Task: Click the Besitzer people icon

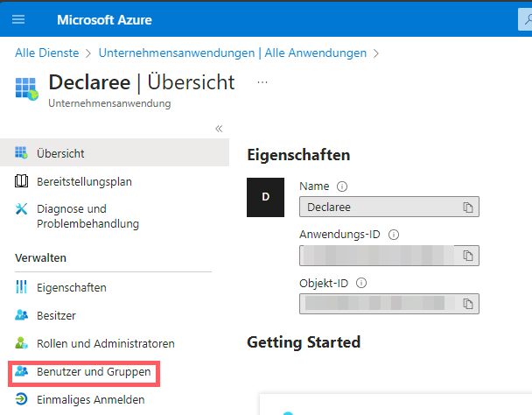Action: click(x=21, y=315)
